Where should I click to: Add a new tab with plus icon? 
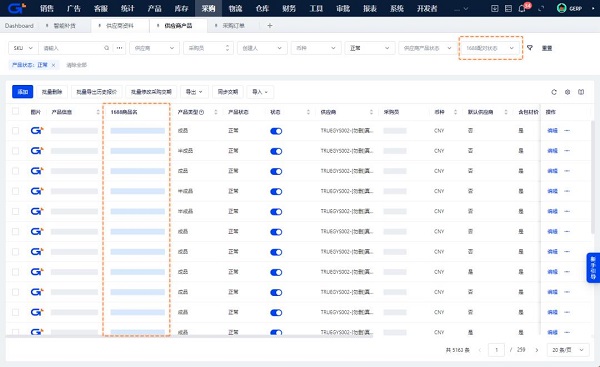(x=270, y=26)
